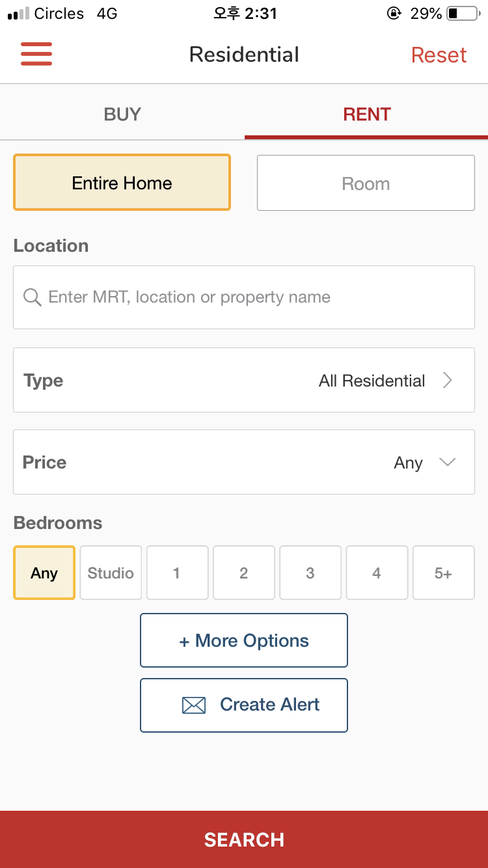This screenshot has height=868, width=488.
Task: Focus the MRT, location or property name field
Action: (x=244, y=297)
